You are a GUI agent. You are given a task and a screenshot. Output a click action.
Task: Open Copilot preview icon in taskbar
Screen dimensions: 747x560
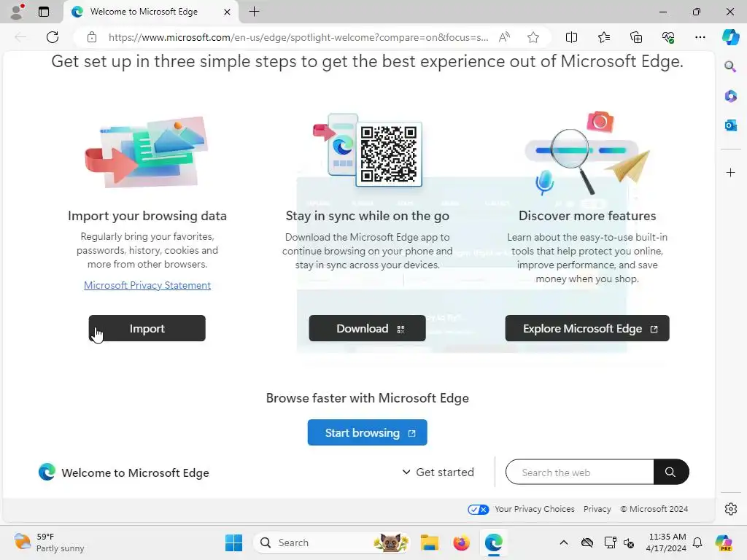tap(724, 542)
